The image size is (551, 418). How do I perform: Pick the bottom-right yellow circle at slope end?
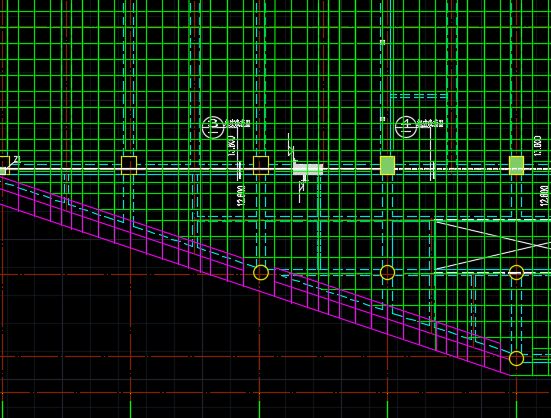point(517,359)
